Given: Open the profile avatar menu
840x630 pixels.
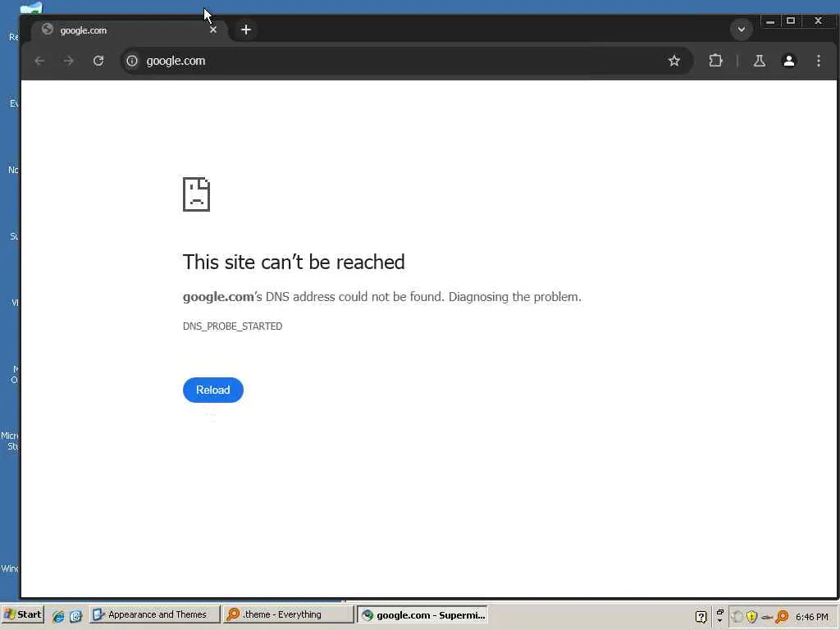Looking at the screenshot, I should click(788, 61).
